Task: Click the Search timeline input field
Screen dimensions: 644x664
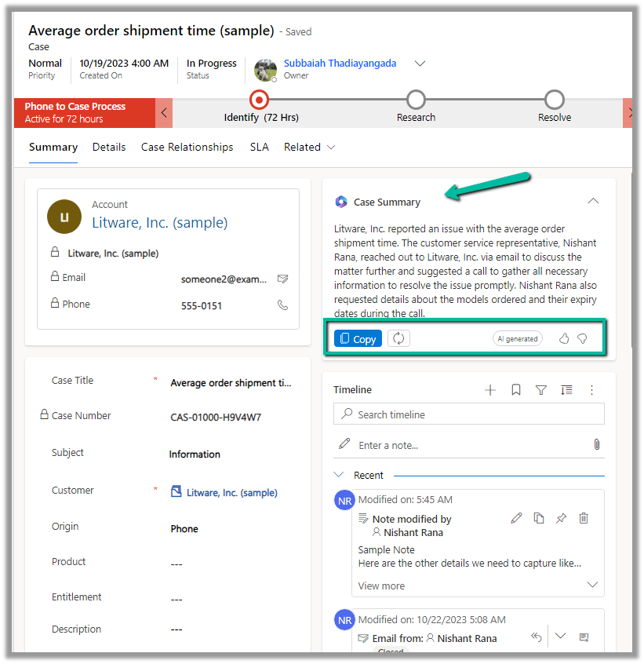Action: click(x=469, y=414)
